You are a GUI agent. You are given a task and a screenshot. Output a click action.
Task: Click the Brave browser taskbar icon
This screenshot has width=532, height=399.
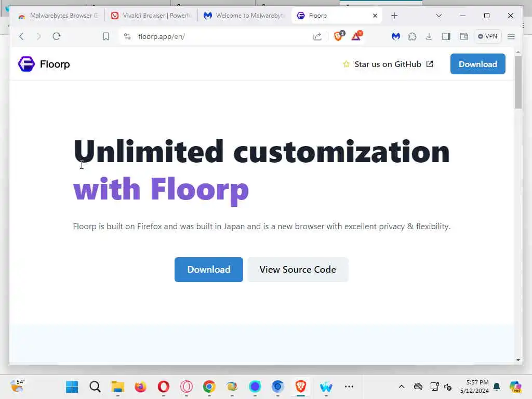pos(301,387)
